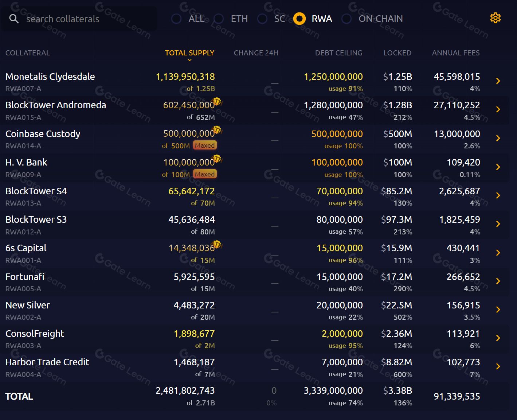Sort by the LOCKED column

397,53
